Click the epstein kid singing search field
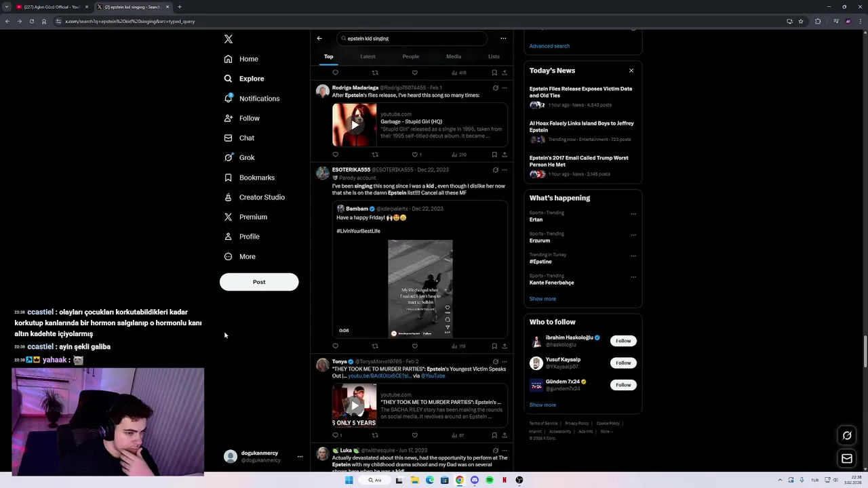This screenshot has height=488, width=868. pyautogui.click(x=412, y=39)
